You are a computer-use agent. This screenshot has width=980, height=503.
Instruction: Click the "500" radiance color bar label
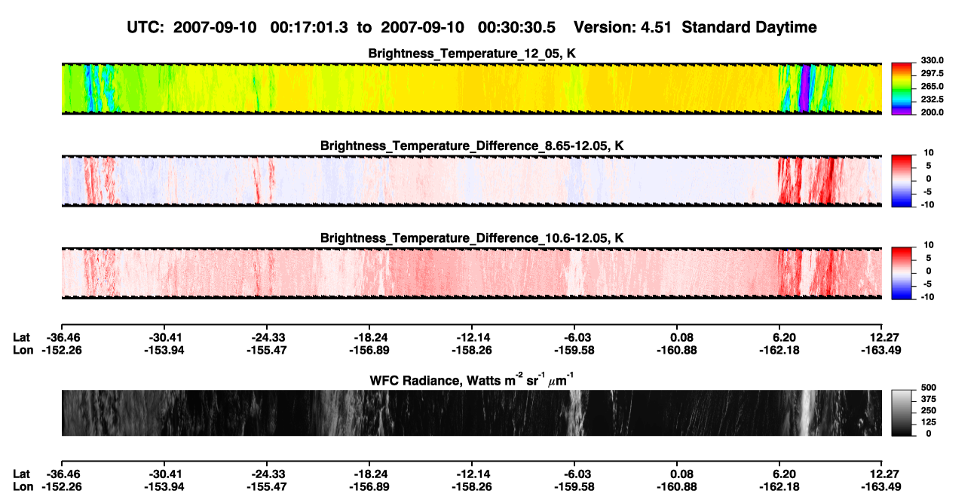pos(928,388)
